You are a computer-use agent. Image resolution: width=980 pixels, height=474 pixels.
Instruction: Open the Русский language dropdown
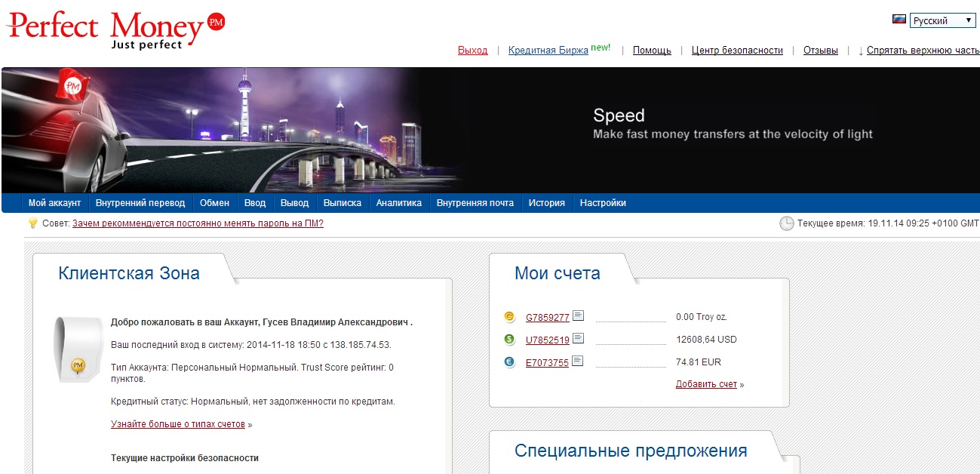coord(943,20)
